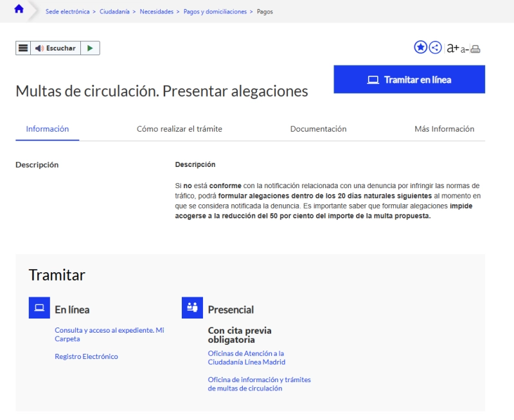Click the Escuchar listen button
The width and height of the screenshot is (514, 420).
pos(56,48)
